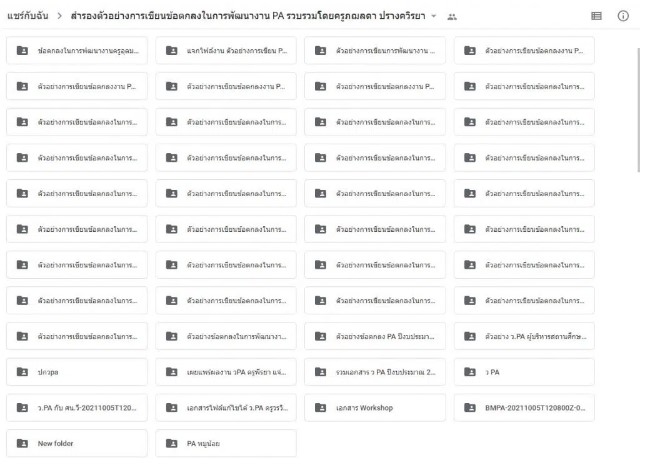Click the shared people icon beside folder title
This screenshot has width=652, height=464.
click(x=452, y=17)
